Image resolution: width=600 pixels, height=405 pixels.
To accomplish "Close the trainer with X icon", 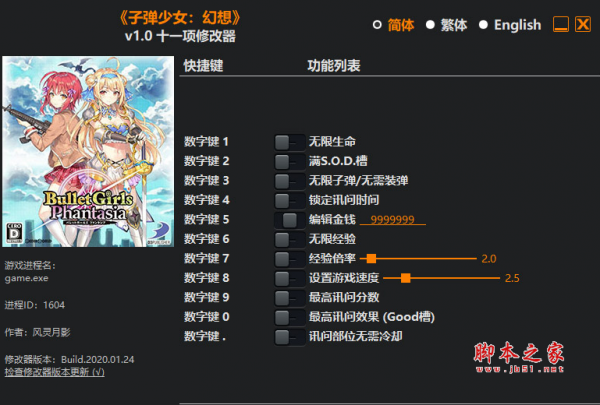I will click(x=583, y=24).
